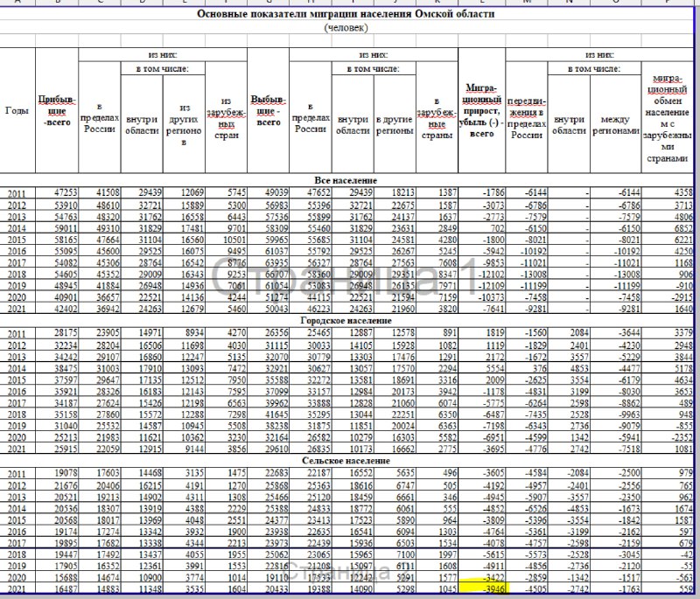Select the cell showing -10373
700x599 pixels.
coord(482,297)
